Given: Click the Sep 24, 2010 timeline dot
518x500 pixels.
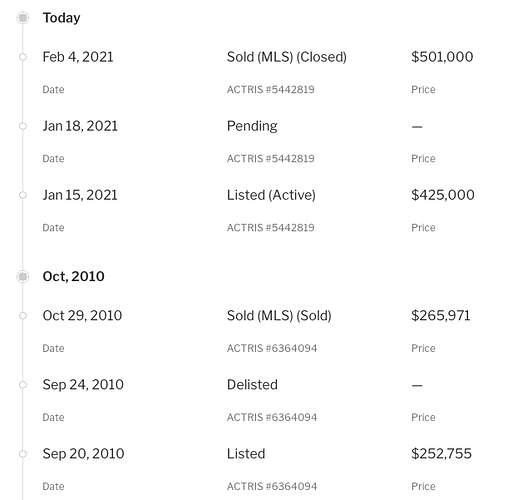Looking at the screenshot, I should pyautogui.click(x=23, y=385).
